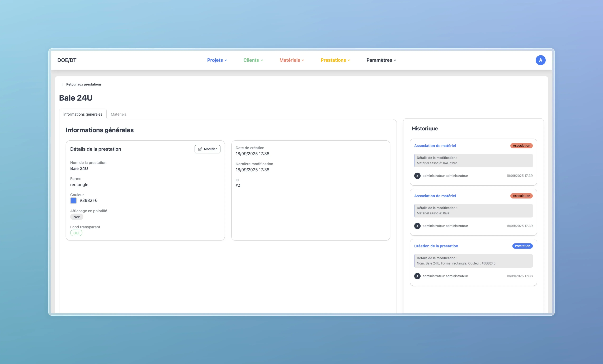Click the back arrow icon
603x364 pixels.
point(62,84)
